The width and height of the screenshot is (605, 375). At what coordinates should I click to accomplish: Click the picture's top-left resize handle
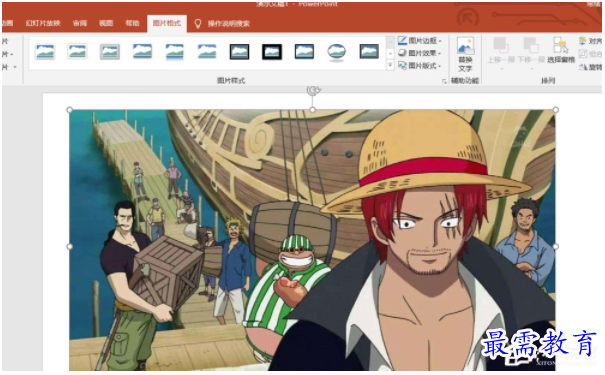click(70, 110)
